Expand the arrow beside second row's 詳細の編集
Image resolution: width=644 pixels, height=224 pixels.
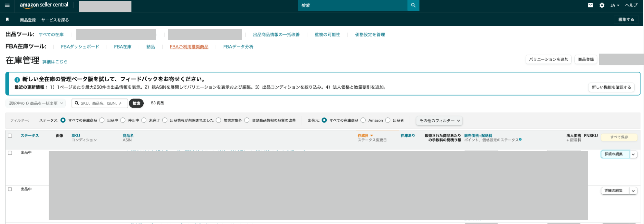coord(633,191)
